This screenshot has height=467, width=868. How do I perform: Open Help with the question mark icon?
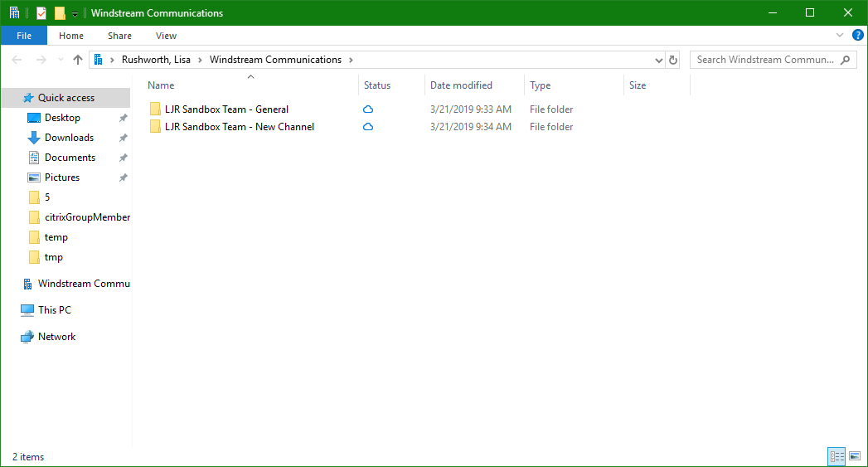click(x=857, y=35)
